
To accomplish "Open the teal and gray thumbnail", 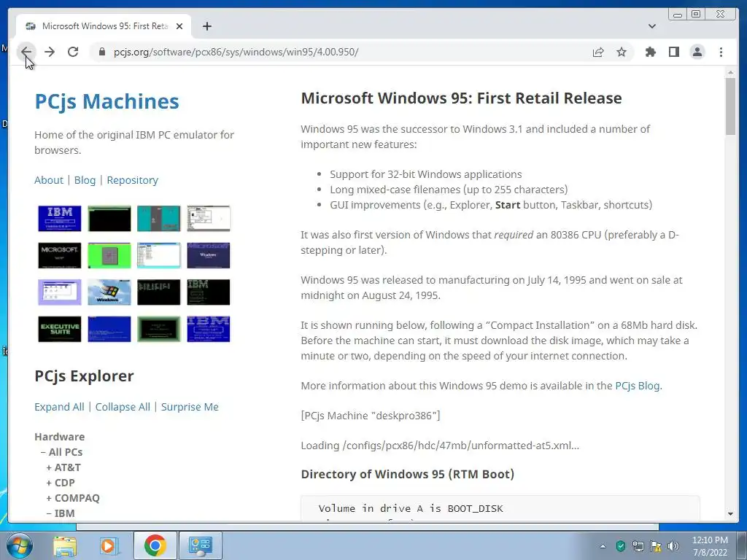I will tap(158, 219).
